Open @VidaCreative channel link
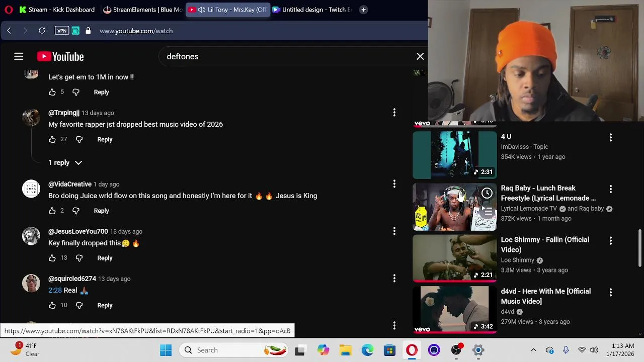644x362 pixels. [x=70, y=184]
